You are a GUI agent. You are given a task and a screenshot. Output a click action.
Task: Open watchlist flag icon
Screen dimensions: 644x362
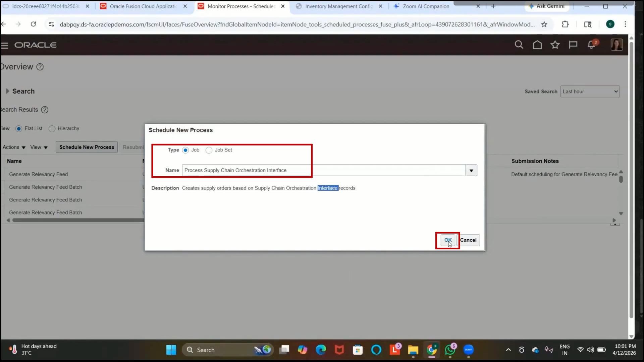573,45
